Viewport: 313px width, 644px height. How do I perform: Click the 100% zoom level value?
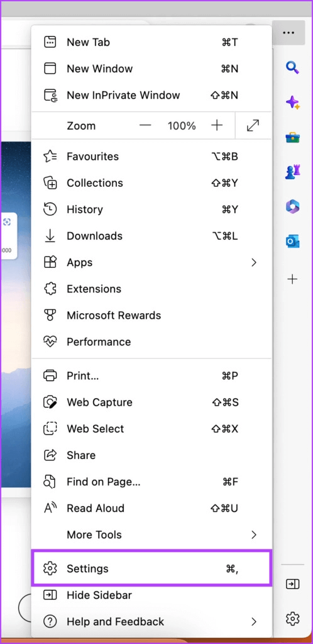point(182,126)
